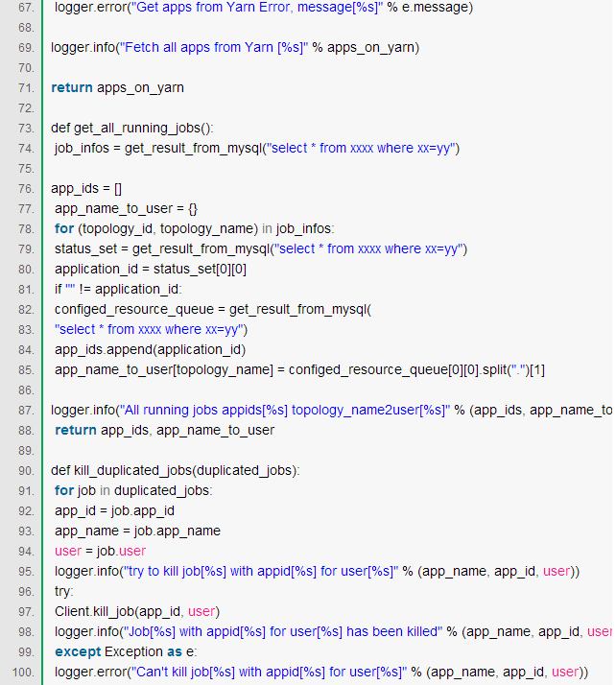
Task: Click the 'status_set = get_result_from_mysql' line
Action: click(261, 249)
